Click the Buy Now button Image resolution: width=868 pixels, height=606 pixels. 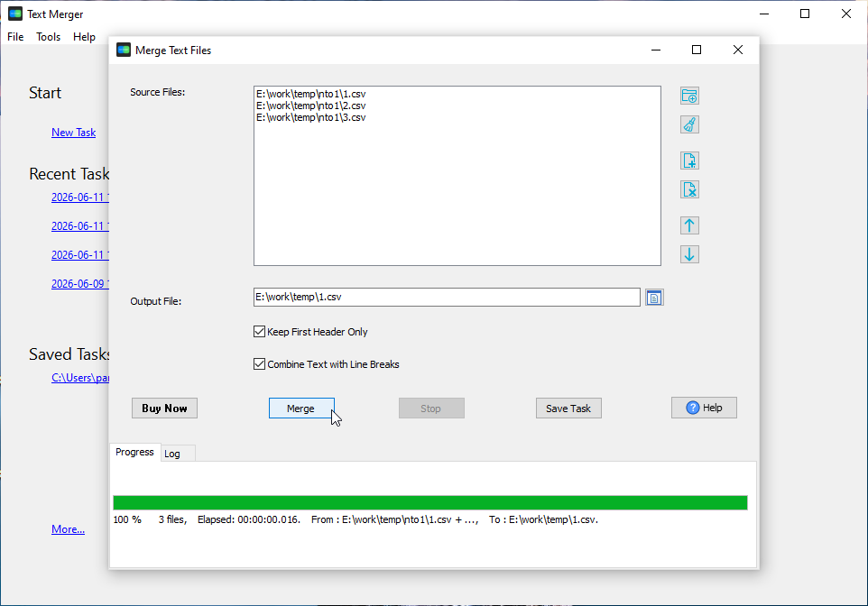(x=164, y=408)
